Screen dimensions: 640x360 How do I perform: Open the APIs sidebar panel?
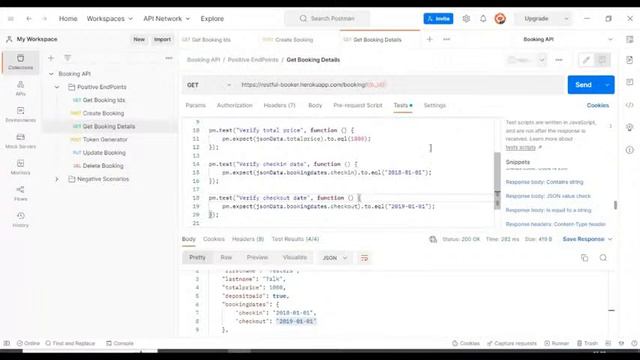(20, 88)
